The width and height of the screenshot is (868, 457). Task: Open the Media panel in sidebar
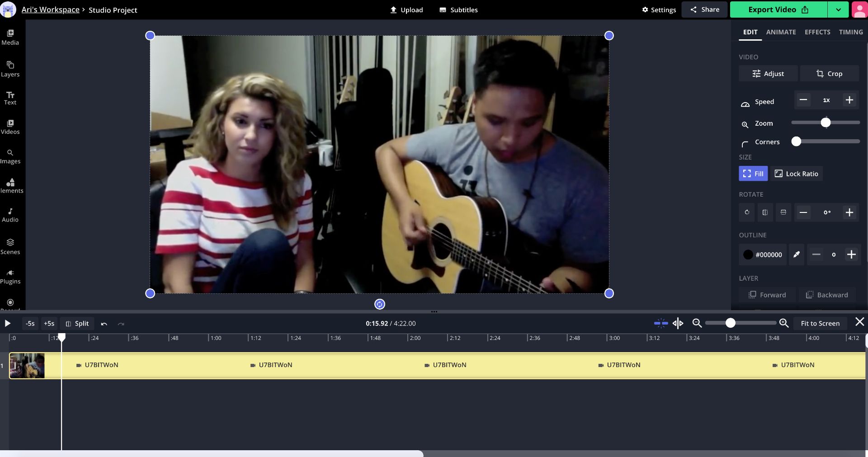coord(10,37)
